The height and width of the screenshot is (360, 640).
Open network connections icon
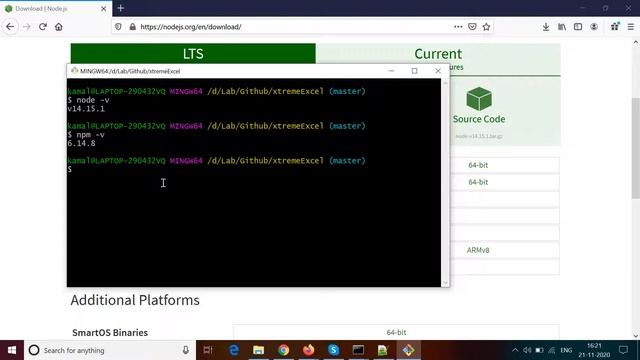coord(552,350)
